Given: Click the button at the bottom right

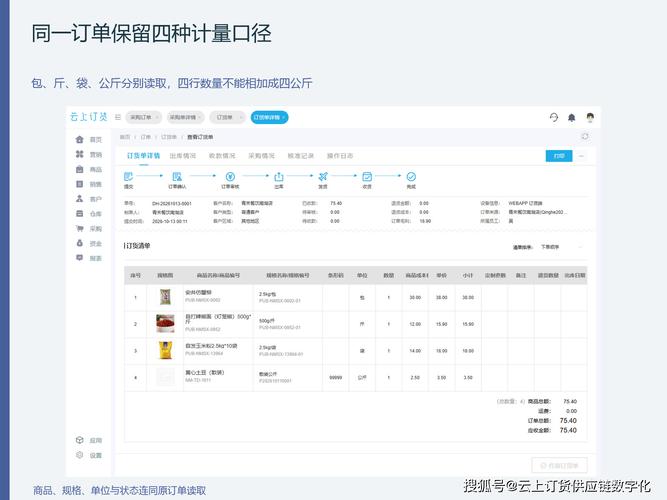Looking at the screenshot, I should click(559, 465).
